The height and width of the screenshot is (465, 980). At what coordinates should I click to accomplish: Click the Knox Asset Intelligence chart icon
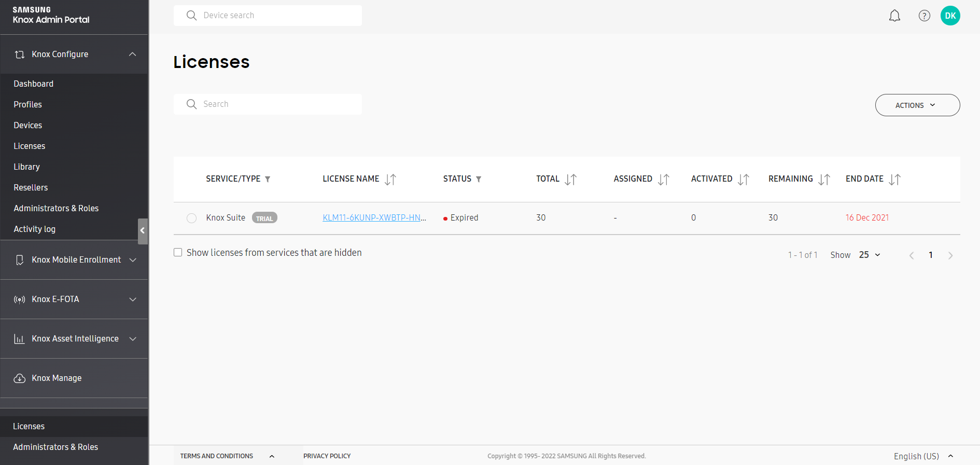[x=20, y=339]
